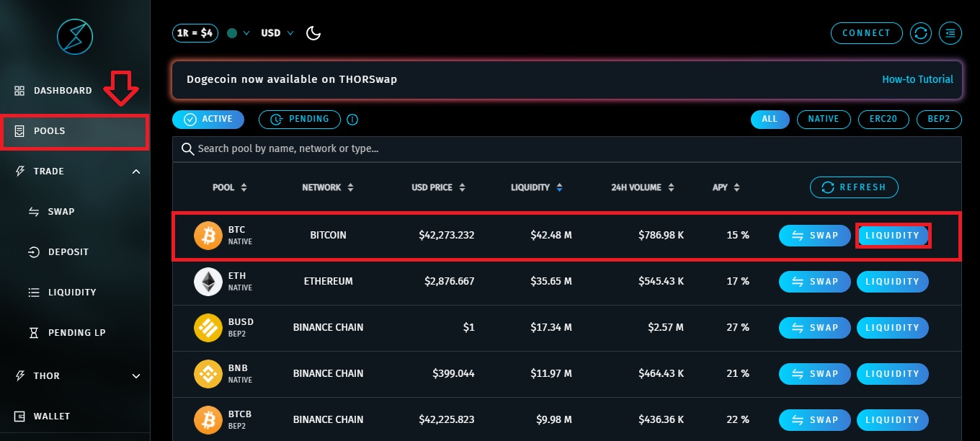Sort by Pool column
The image size is (980, 441).
(230, 187)
